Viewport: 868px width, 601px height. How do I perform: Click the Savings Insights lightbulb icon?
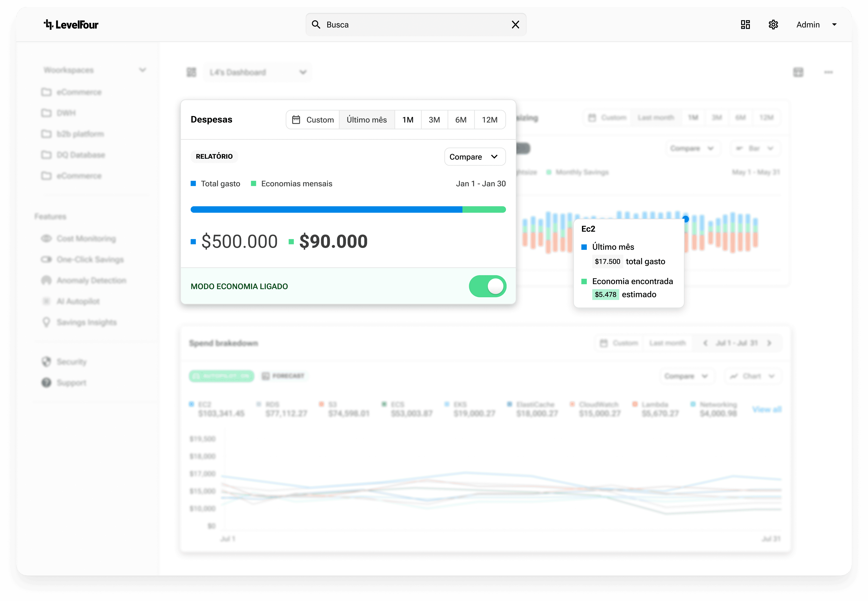46,322
